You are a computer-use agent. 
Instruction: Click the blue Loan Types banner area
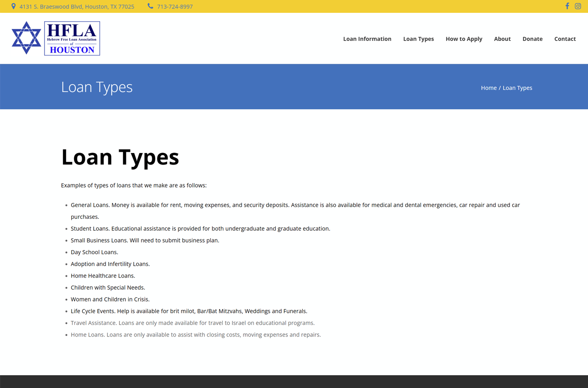pos(294,86)
